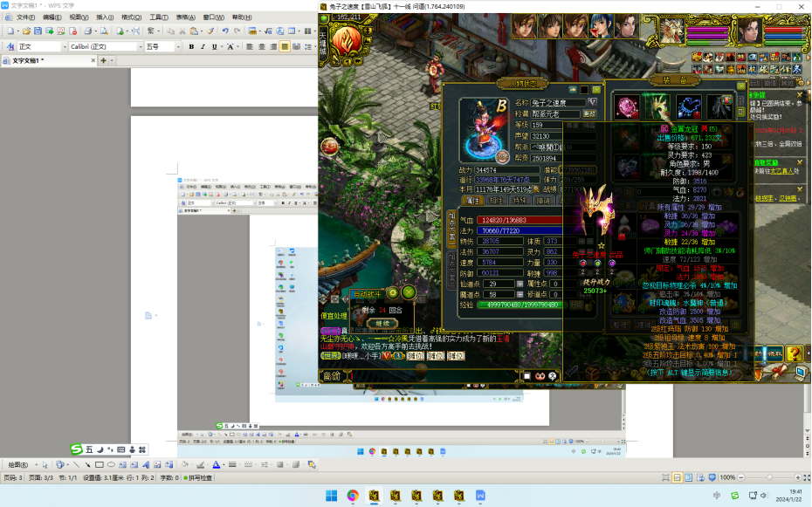Screen dimensions: 812x507
Task: Open the paragraph style 正文 dropdown
Action: pos(65,46)
